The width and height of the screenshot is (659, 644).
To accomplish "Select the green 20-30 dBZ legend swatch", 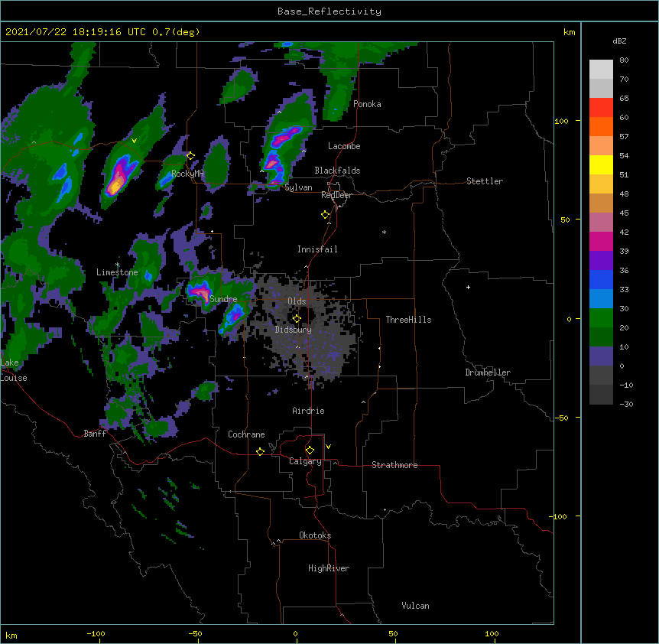I will pos(601,318).
